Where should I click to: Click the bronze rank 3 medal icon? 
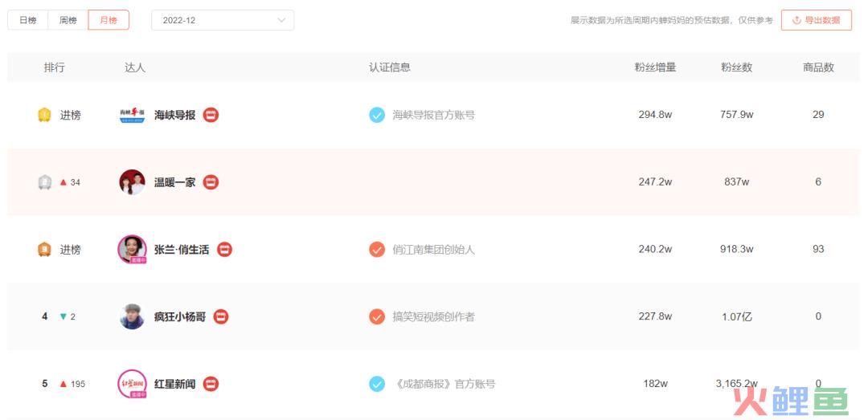[x=44, y=250]
